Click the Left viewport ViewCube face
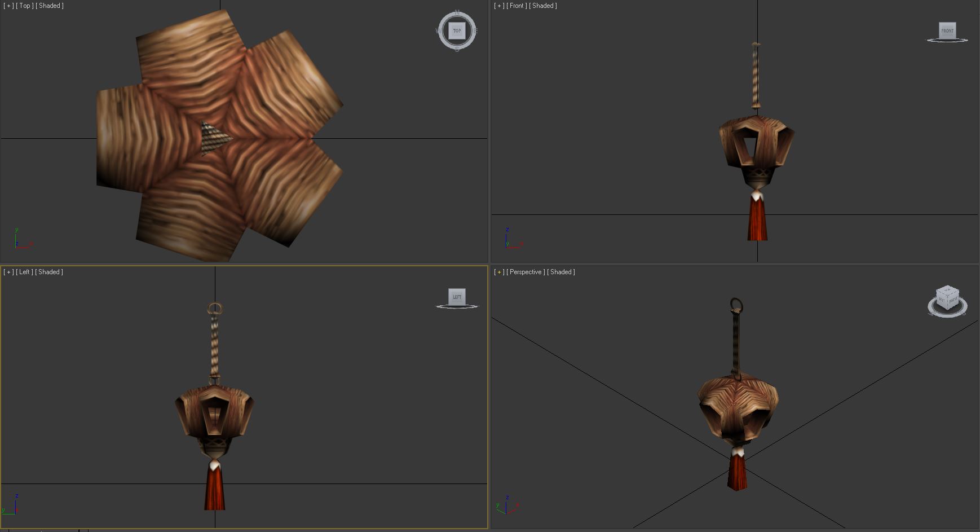 (457, 297)
